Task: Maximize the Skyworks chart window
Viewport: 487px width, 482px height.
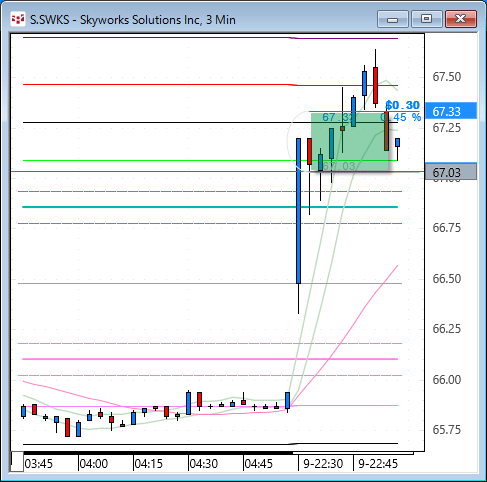Action: 426,19
